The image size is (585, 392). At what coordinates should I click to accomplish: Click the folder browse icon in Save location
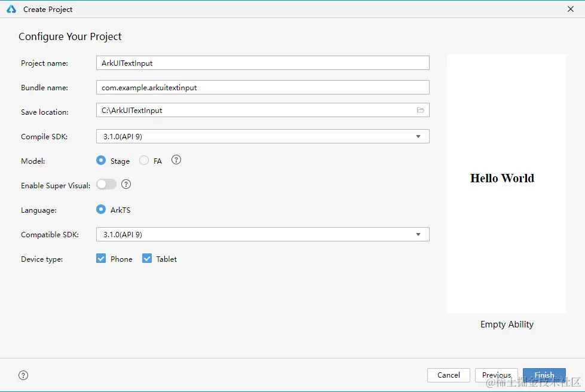coord(420,110)
